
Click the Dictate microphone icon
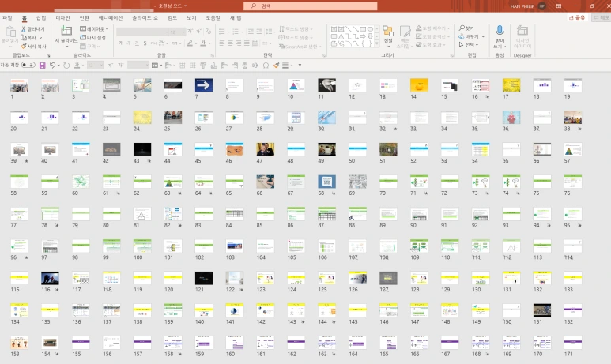coord(500,31)
